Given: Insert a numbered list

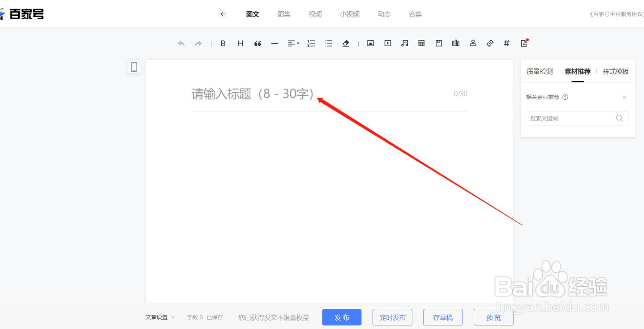Looking at the screenshot, I should [311, 43].
